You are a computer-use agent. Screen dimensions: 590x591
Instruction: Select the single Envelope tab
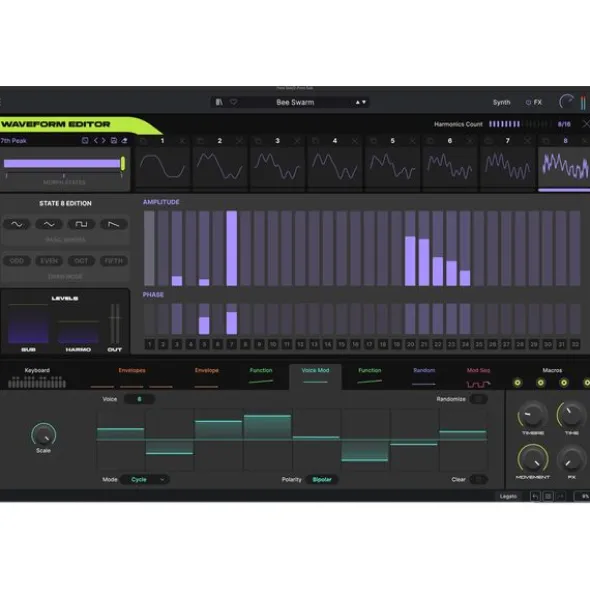pyautogui.click(x=207, y=377)
